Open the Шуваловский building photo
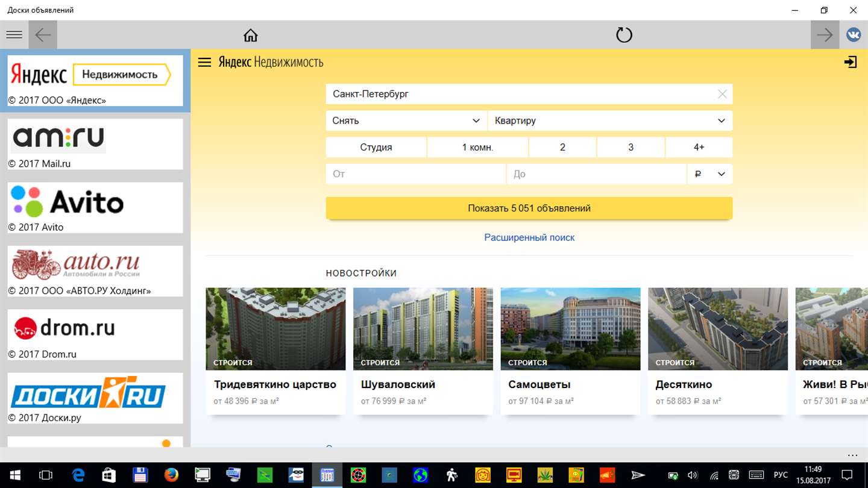The height and width of the screenshot is (488, 868). (423, 329)
